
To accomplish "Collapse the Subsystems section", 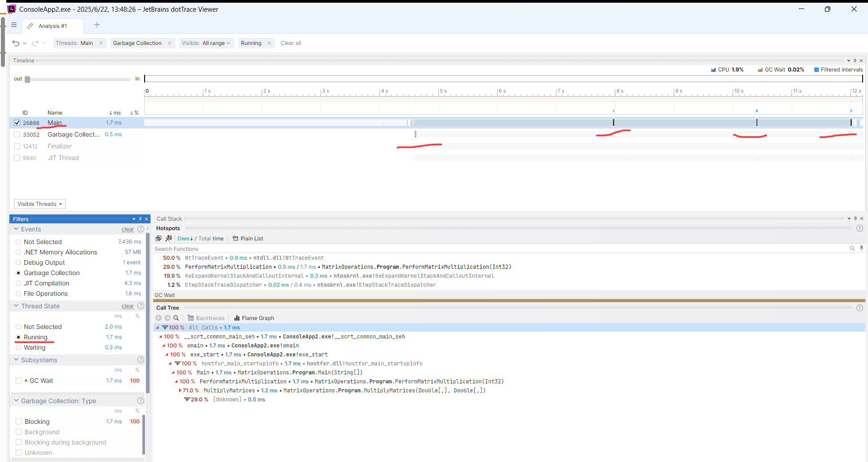I will [16, 360].
